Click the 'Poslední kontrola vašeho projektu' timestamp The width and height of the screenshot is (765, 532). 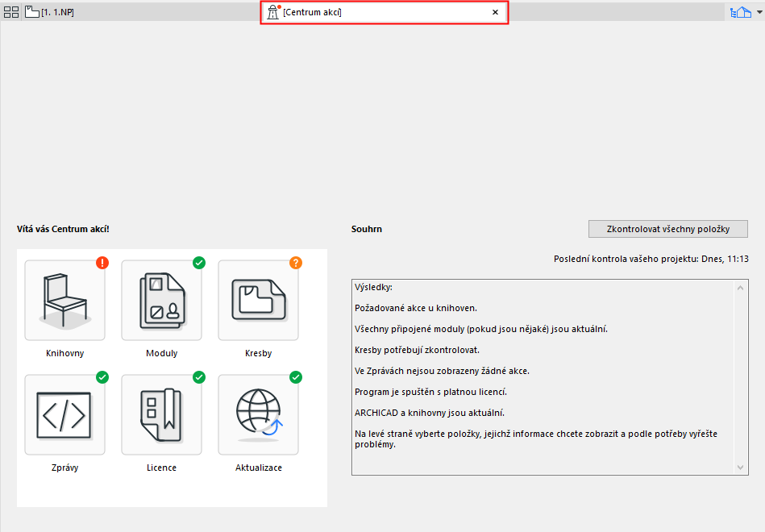click(x=651, y=259)
